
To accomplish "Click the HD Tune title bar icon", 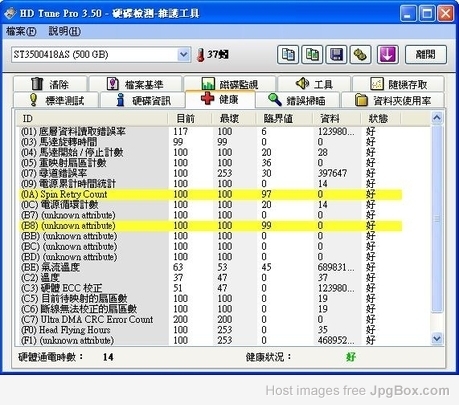I will [10, 14].
